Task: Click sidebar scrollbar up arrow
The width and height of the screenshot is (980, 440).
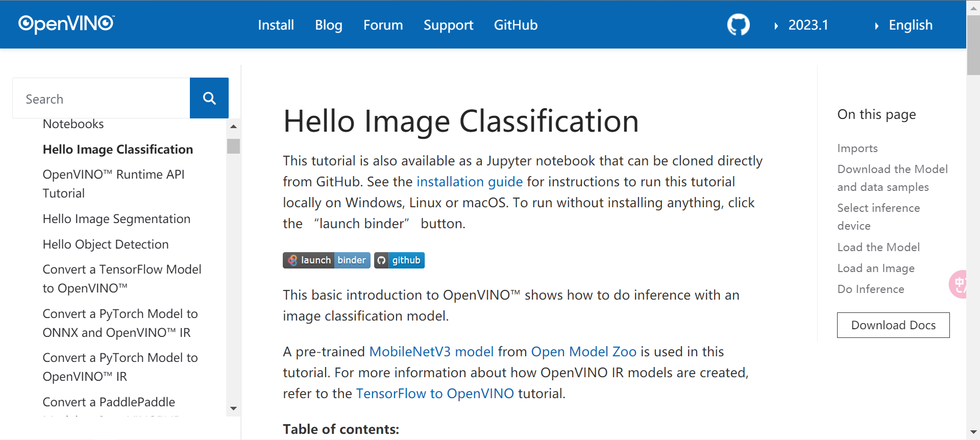Action: click(233, 126)
